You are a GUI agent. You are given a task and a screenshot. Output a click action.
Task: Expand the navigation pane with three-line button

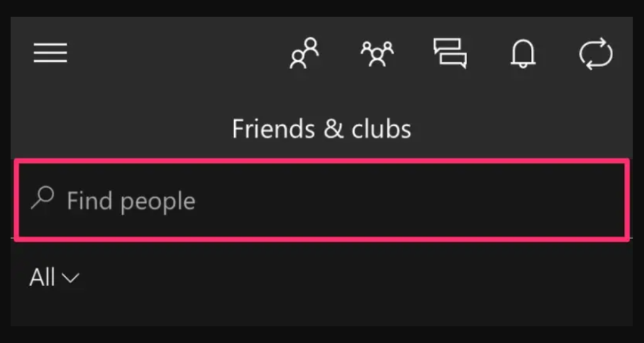point(50,53)
